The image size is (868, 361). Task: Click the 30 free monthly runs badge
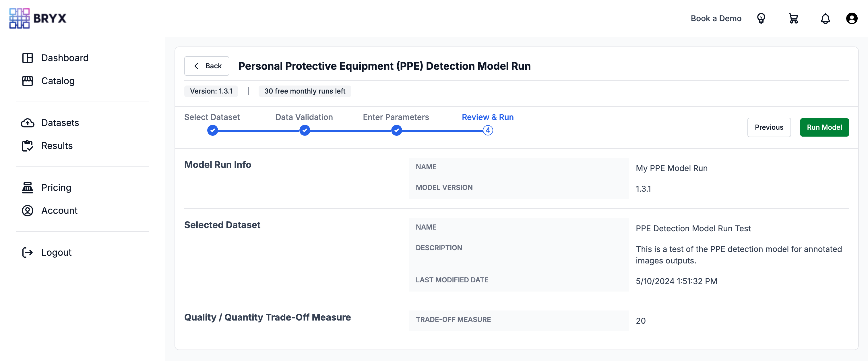pyautogui.click(x=305, y=91)
